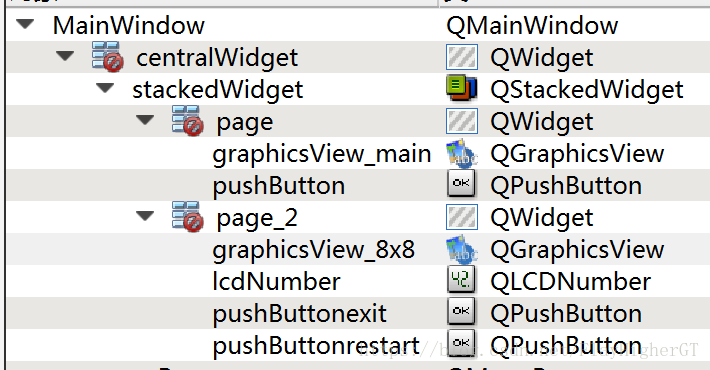Click QPushButton OK icon in pushButton row
Viewport: 710px width, 370px height.
[x=461, y=183]
